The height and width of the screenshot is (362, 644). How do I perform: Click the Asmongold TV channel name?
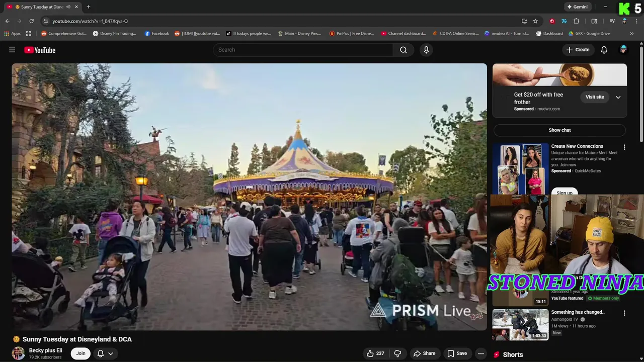565,319
